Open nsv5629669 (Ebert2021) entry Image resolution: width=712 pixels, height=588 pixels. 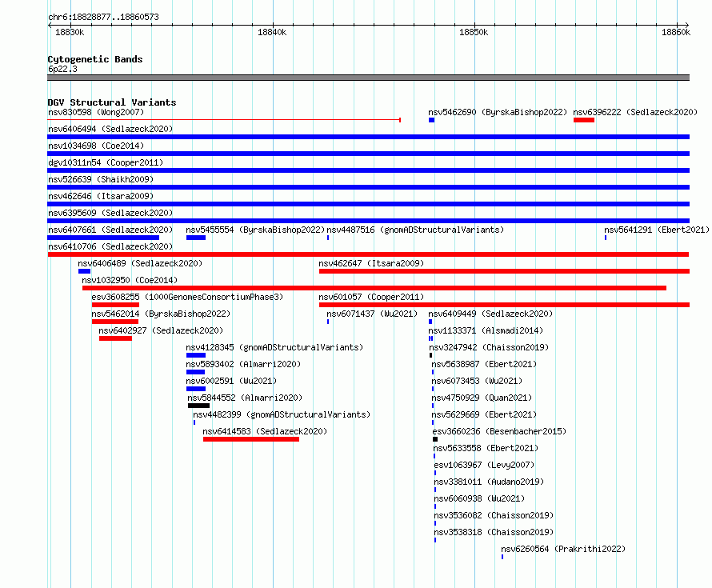click(x=483, y=414)
